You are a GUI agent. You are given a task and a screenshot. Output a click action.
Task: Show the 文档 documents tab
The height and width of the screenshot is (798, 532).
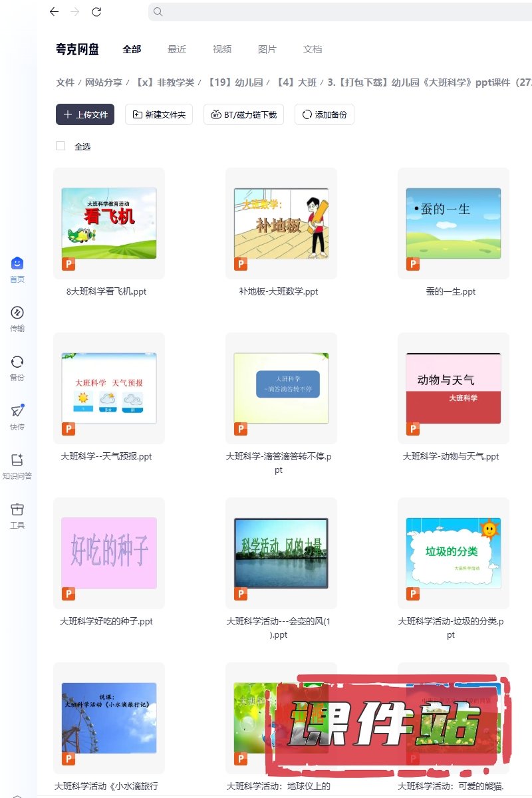tap(313, 49)
